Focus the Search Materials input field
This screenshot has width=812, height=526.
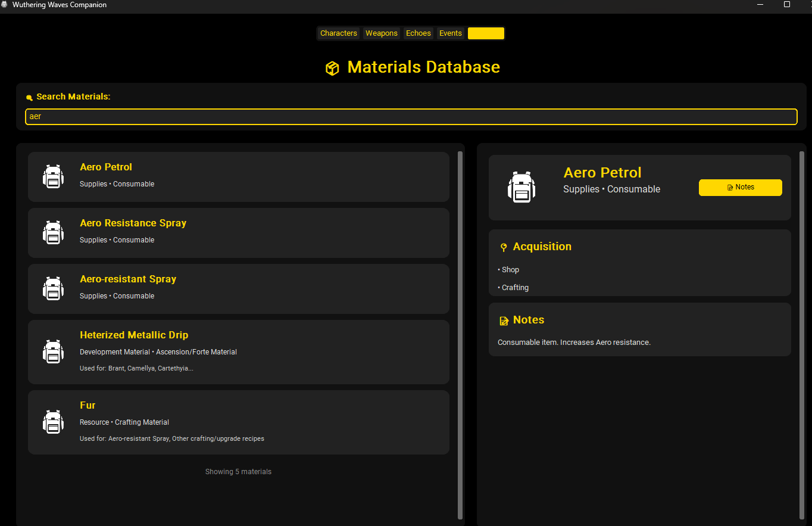click(411, 117)
